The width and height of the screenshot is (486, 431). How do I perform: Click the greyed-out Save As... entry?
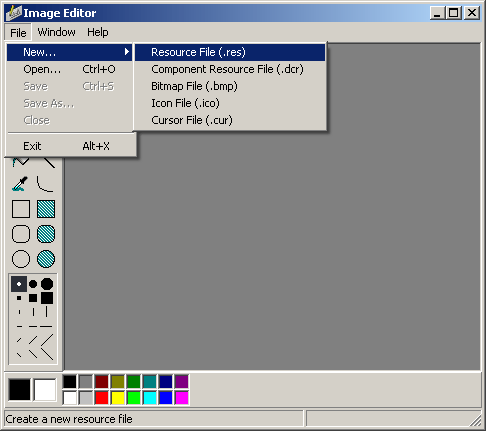click(70, 103)
